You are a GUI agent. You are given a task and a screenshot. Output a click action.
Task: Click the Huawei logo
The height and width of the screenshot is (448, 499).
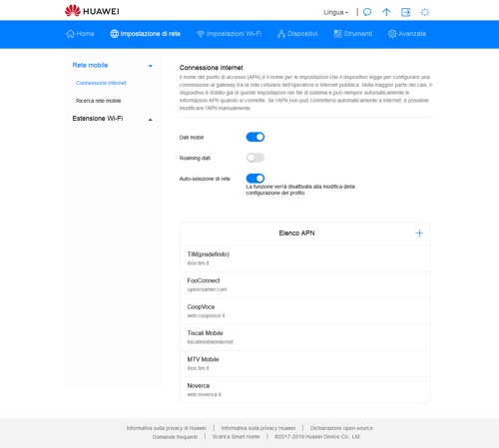click(92, 11)
